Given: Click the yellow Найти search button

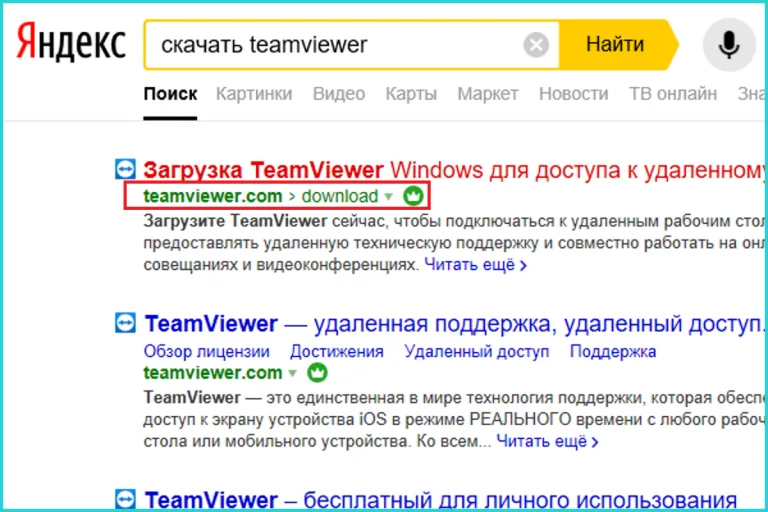Looking at the screenshot, I should pos(618,45).
